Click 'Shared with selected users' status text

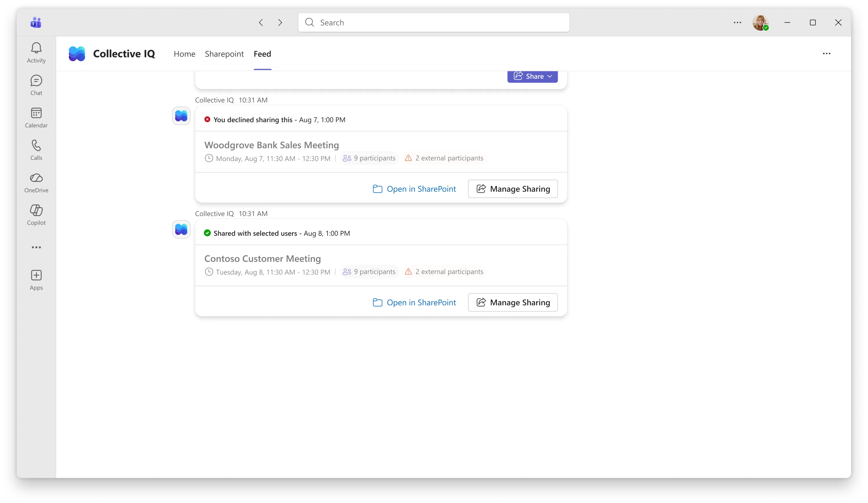click(255, 233)
